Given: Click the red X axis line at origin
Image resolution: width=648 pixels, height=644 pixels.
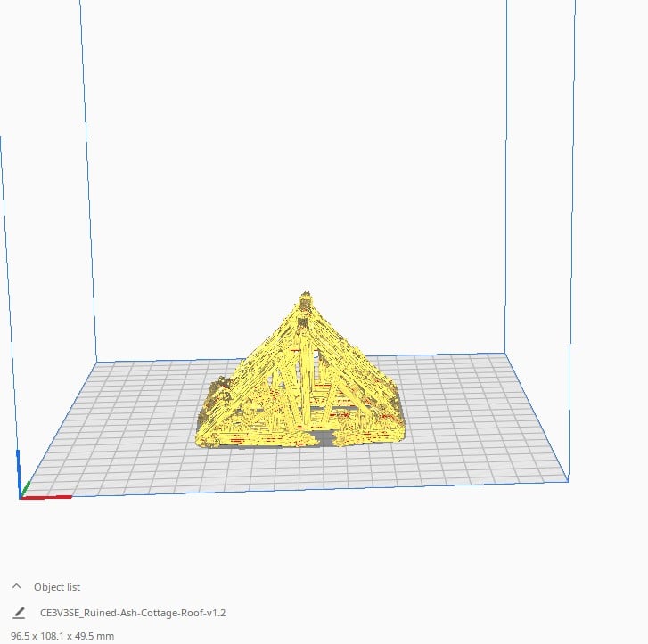Looking at the screenshot, I should pos(49,497).
